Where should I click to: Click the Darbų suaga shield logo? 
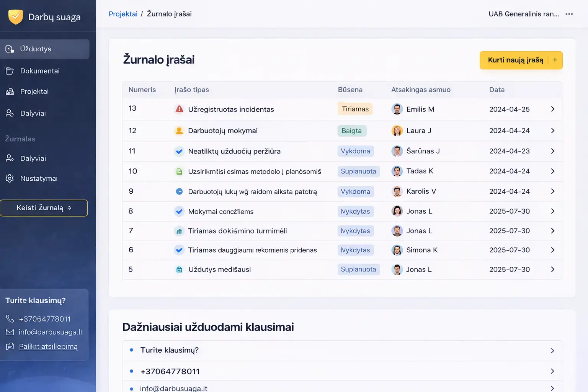point(16,17)
